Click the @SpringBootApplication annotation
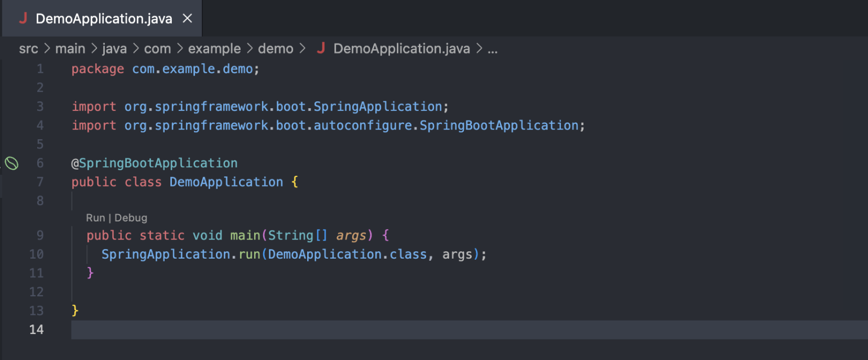868x360 pixels. point(154,163)
